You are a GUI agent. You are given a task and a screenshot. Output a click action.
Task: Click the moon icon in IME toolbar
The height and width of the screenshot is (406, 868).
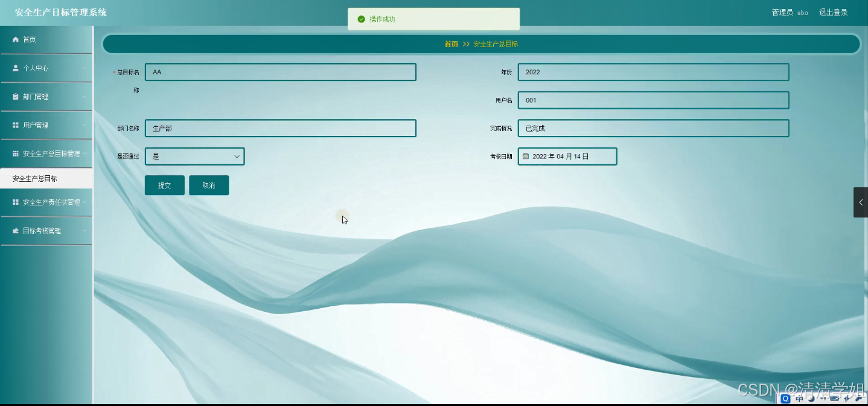pyautogui.click(x=811, y=399)
